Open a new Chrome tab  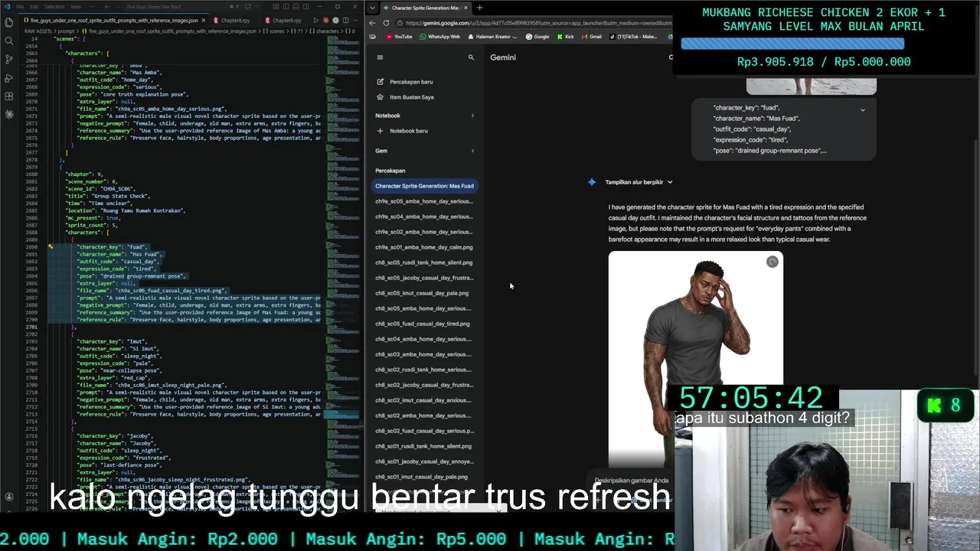click(x=479, y=8)
